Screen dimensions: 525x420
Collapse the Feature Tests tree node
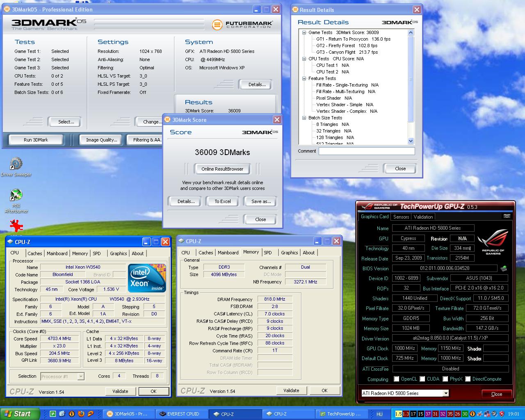pyautogui.click(x=304, y=78)
